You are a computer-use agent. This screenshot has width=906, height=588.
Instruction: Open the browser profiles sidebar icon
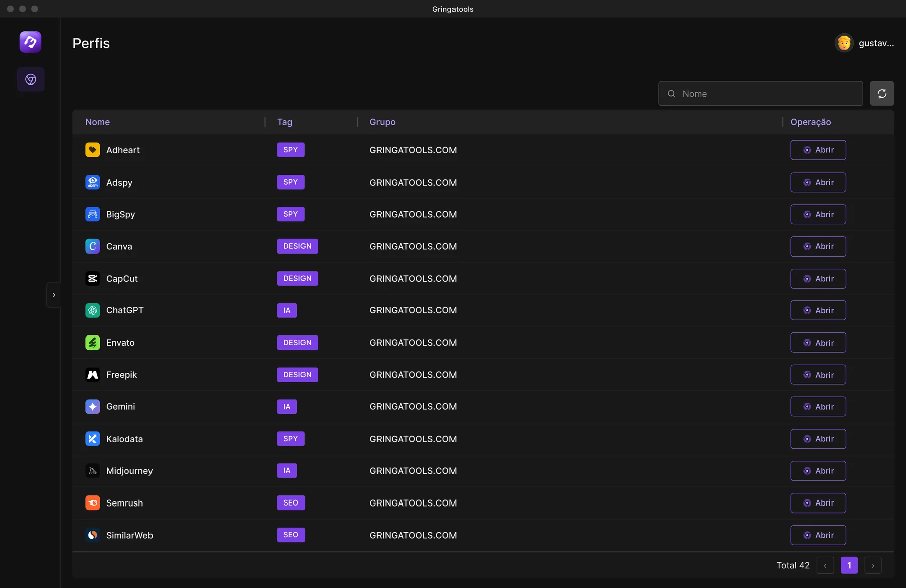(x=31, y=79)
